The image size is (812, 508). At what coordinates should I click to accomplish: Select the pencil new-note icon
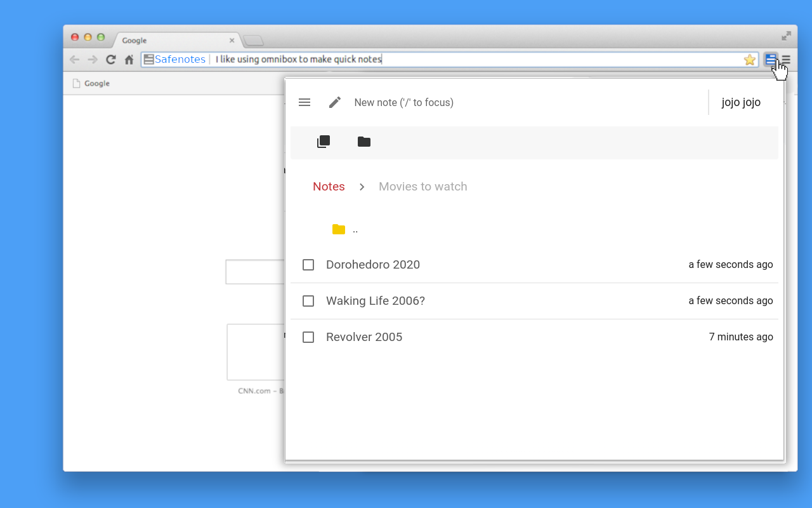(x=335, y=102)
